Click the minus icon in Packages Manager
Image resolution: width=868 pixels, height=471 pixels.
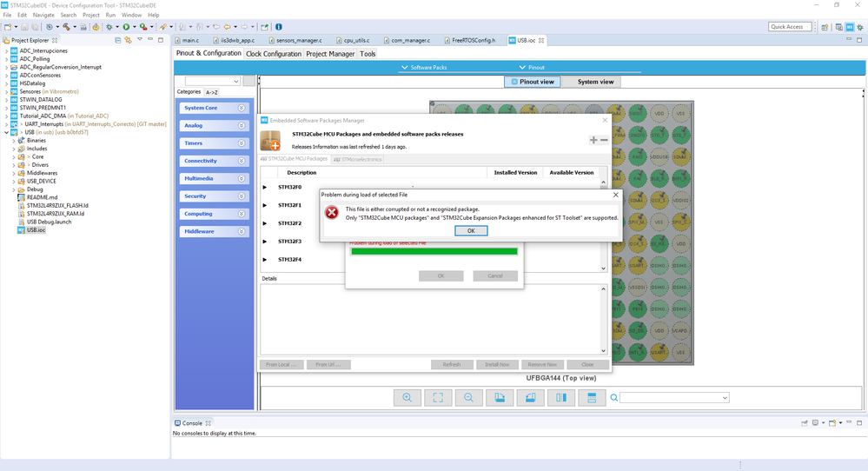(604, 140)
